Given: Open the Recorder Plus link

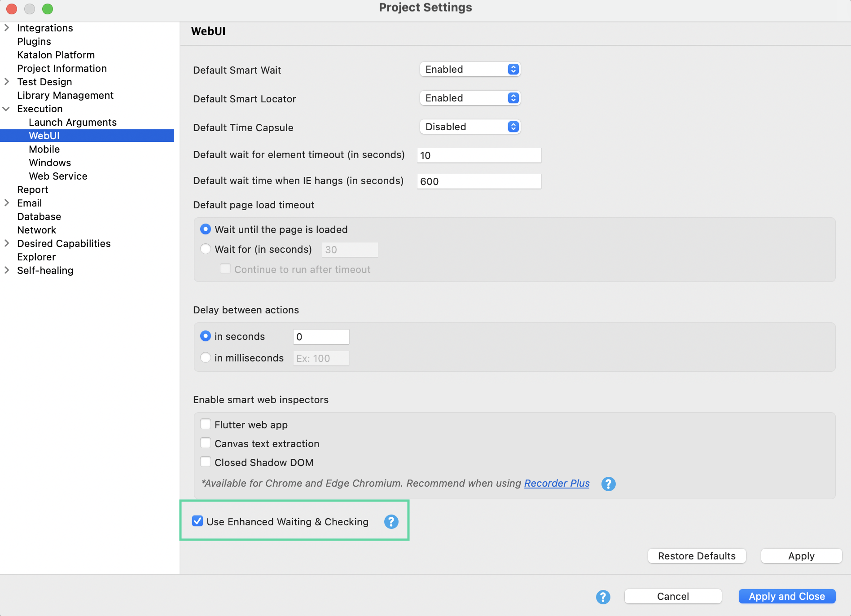Looking at the screenshot, I should click(x=557, y=484).
